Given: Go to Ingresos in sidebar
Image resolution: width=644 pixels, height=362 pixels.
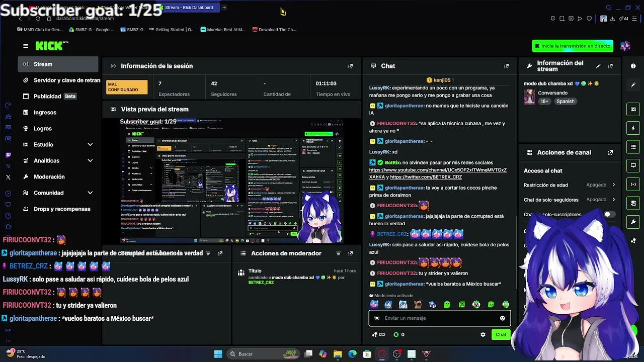Looking at the screenshot, I should click(x=58, y=113).
